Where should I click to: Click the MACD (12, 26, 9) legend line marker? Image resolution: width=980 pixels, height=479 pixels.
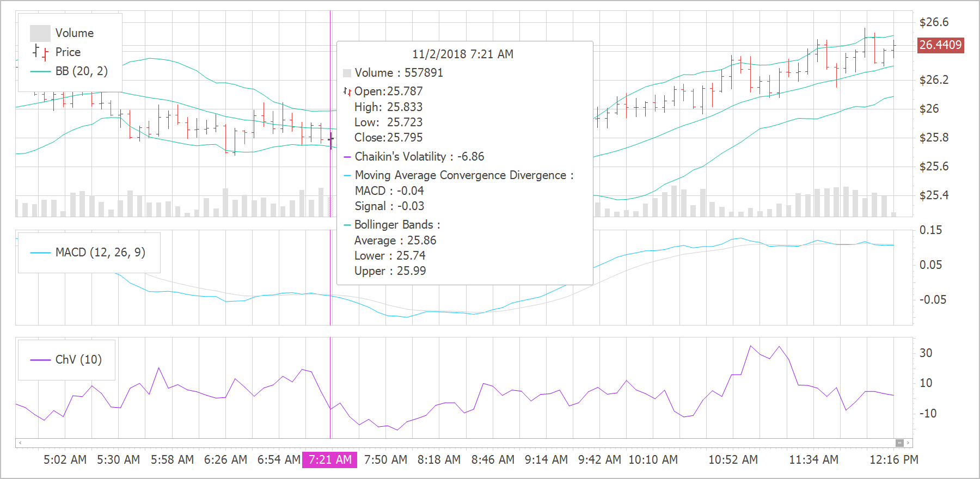[x=40, y=253]
